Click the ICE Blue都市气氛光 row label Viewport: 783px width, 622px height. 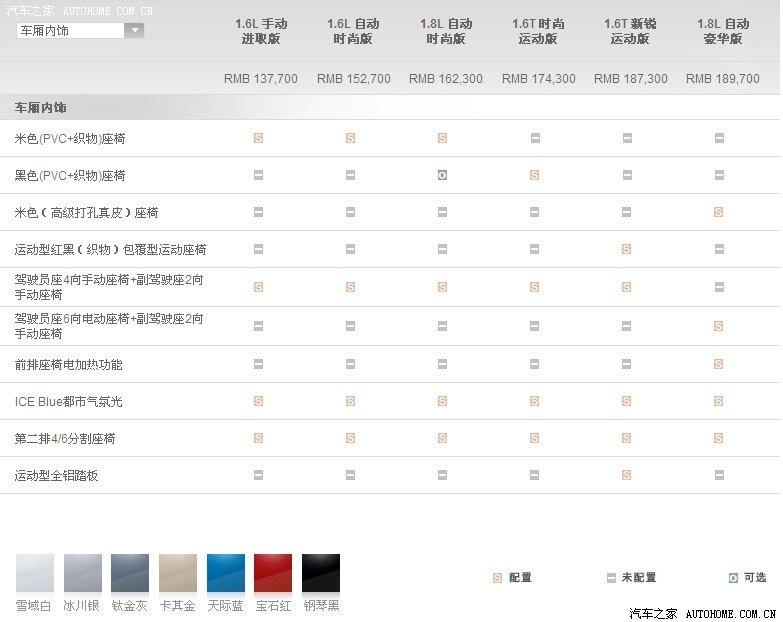tap(68, 402)
